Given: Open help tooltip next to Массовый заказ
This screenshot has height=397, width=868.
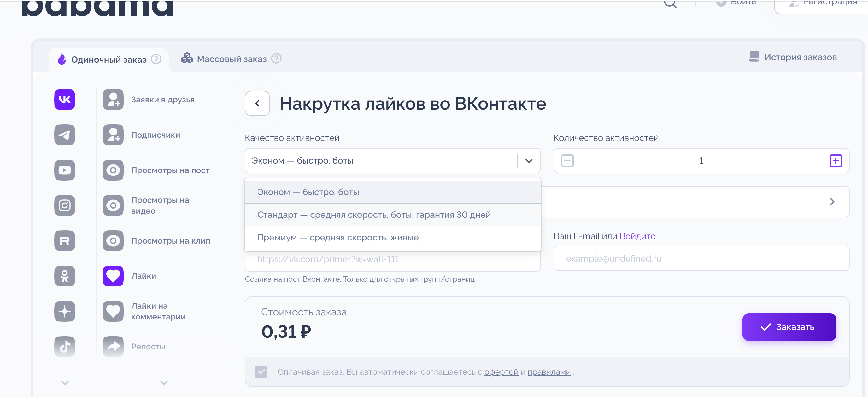Looking at the screenshot, I should coord(276,59).
